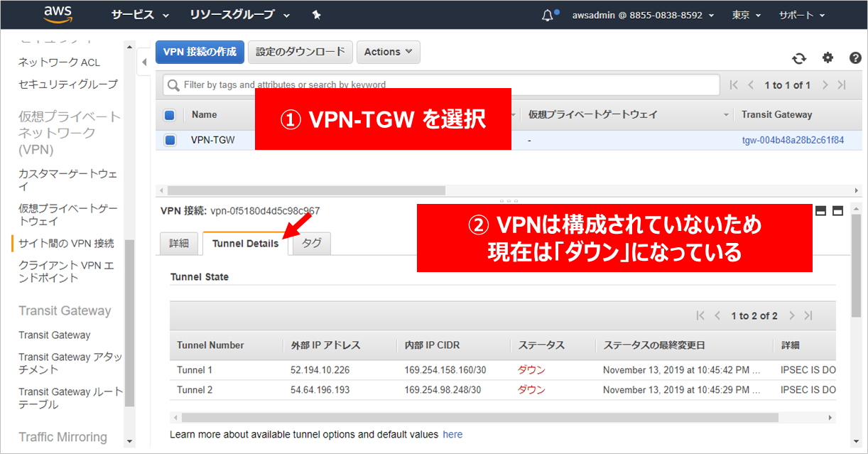868x454 pixels.
Task: Click the filter search input field
Action: point(440,85)
